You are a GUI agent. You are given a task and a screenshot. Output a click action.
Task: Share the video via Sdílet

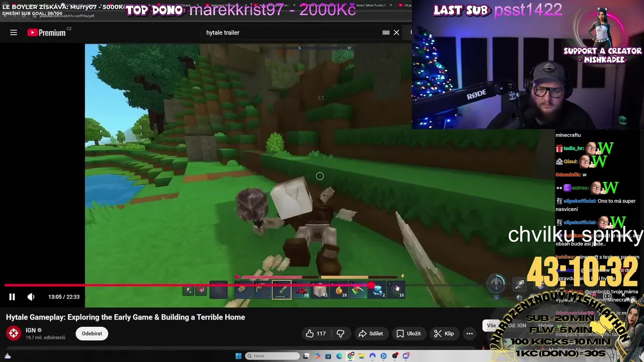[370, 333]
